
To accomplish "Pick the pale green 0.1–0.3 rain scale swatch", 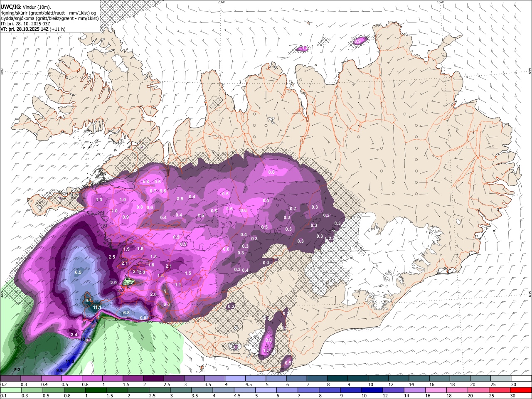I will pos(10,390).
